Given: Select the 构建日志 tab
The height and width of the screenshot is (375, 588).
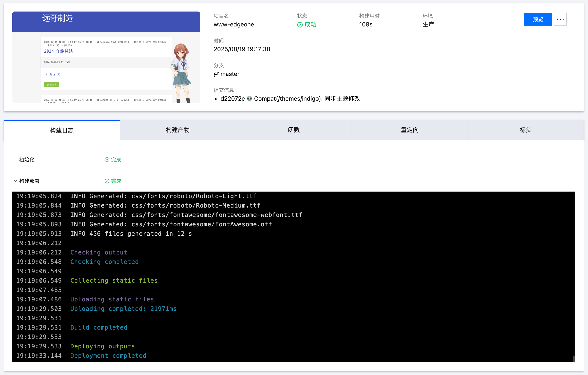Looking at the screenshot, I should 62,130.
